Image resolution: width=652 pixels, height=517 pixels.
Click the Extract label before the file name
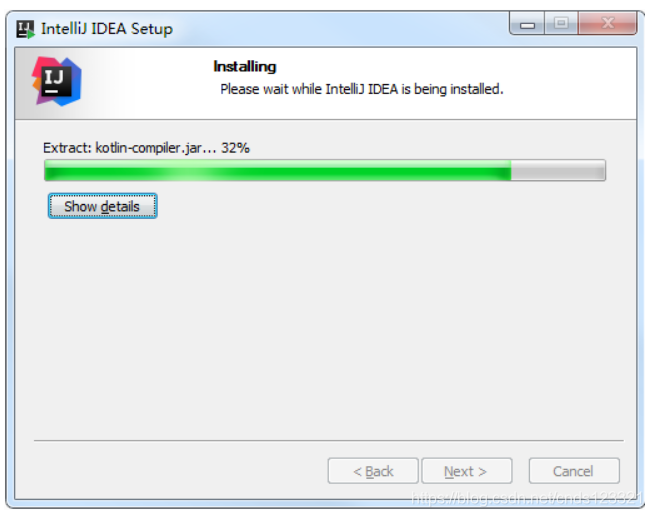point(67,148)
